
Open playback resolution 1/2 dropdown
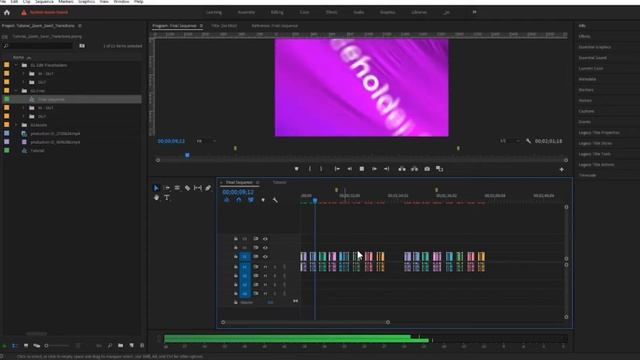click(510, 141)
